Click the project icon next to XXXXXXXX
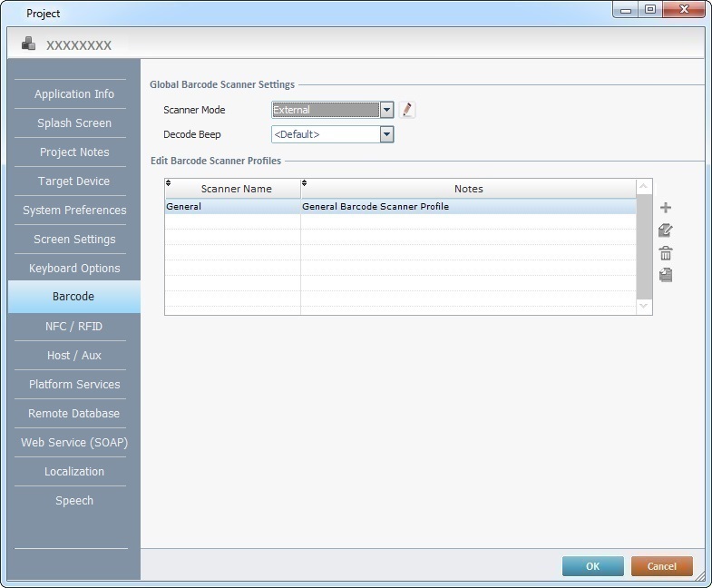Image resolution: width=712 pixels, height=588 pixels. click(29, 44)
